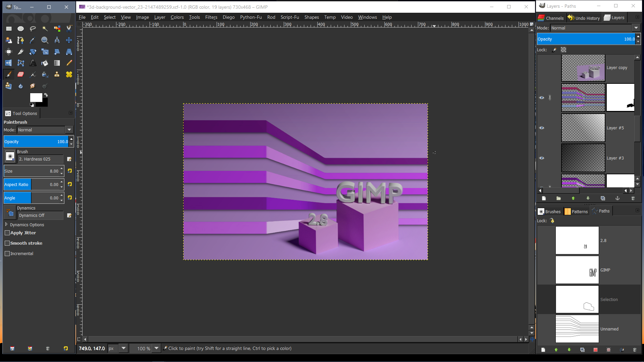Screen dimensions: 644x362
Task: Duplicate the current layer
Action: 603,198
